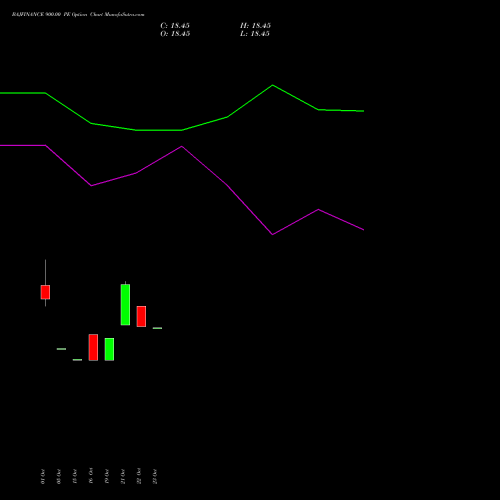The width and height of the screenshot is (500, 500).
Task: Click the tall green 21 Oct candlestick
Action: (125, 304)
